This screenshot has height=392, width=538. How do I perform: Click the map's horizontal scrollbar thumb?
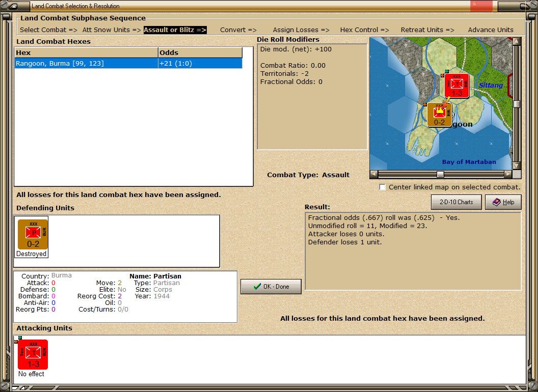click(440, 174)
